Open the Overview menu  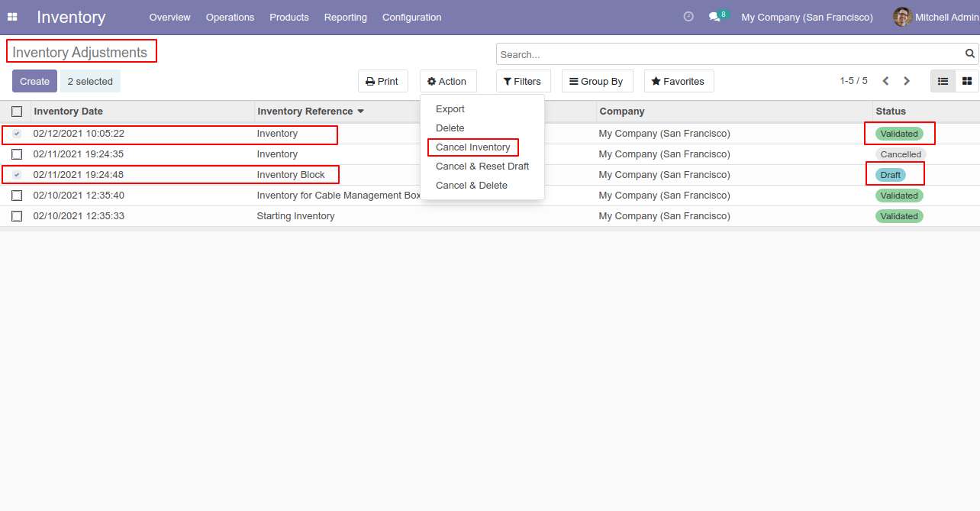[x=169, y=17]
